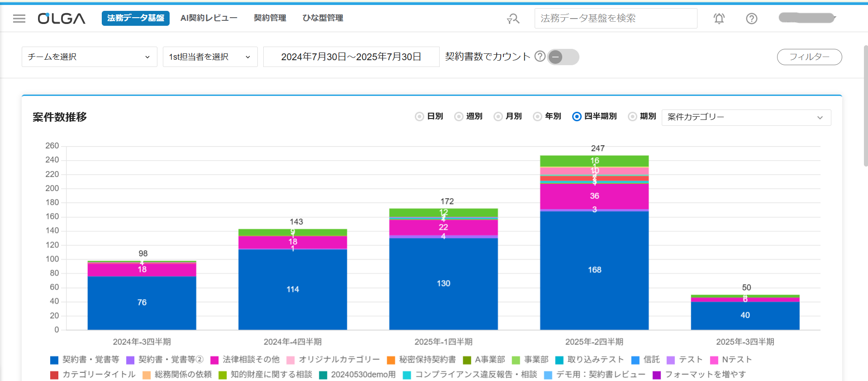868x381 pixels.
Task: Click the 2024年-3四半期 axis label
Action: tap(142, 342)
